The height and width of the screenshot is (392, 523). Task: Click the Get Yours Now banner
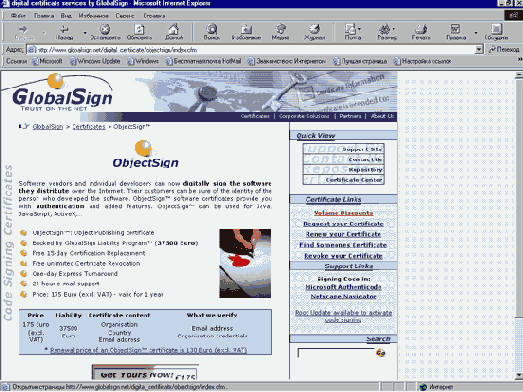coord(145,372)
